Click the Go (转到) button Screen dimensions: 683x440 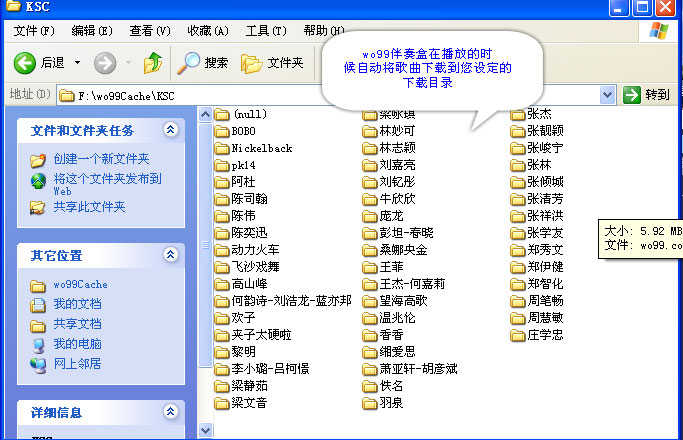pyautogui.click(x=646, y=95)
